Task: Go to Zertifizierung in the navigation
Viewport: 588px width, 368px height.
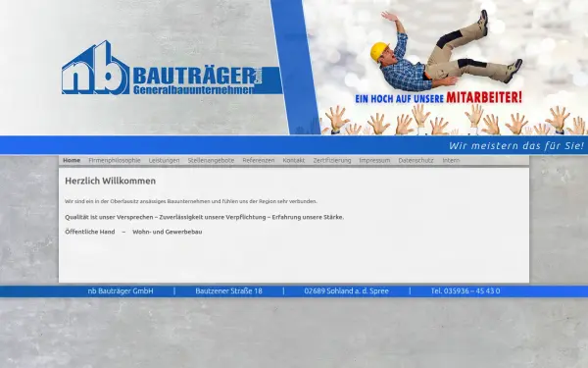Action: pyautogui.click(x=332, y=160)
